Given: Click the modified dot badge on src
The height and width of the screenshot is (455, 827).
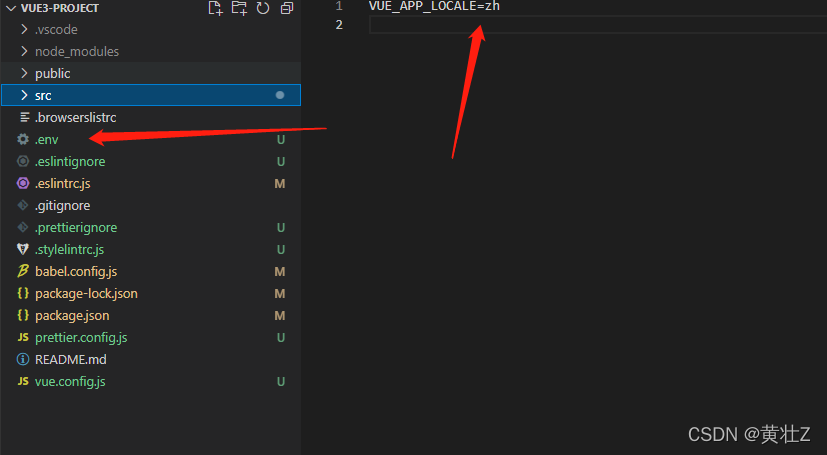Looking at the screenshot, I should pyautogui.click(x=280, y=95).
